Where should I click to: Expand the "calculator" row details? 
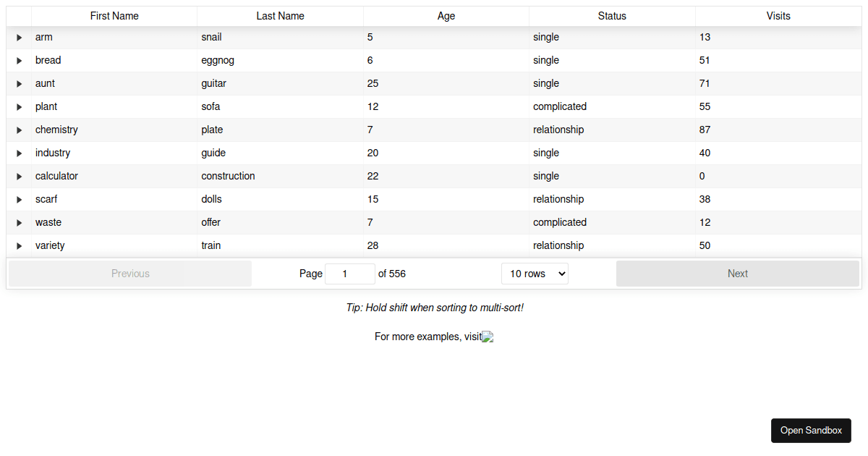(x=19, y=176)
